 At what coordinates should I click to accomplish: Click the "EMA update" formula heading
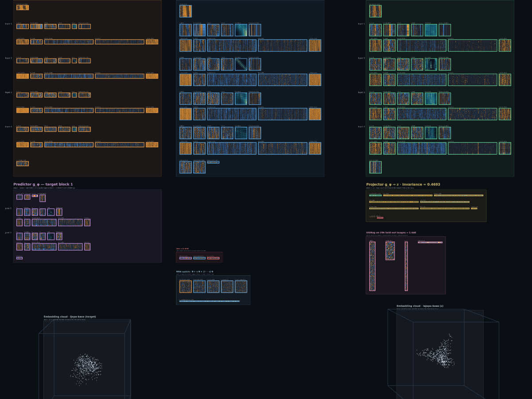pyautogui.click(x=195, y=272)
